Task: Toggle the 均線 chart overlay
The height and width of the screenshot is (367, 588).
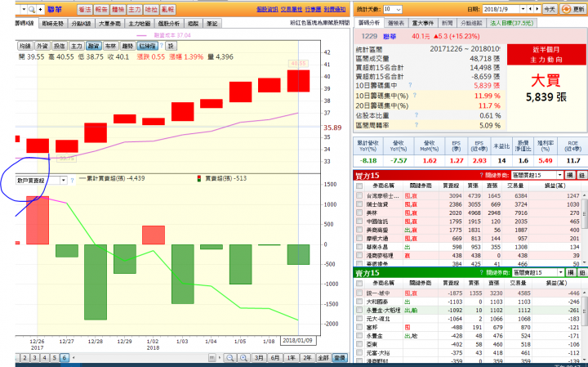Action: 25,46
